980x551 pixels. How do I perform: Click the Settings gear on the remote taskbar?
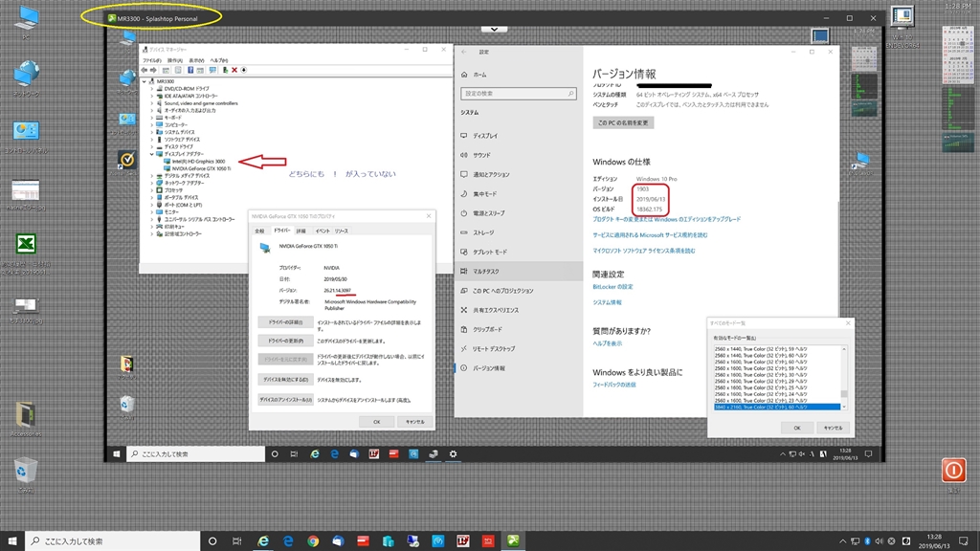point(453,454)
